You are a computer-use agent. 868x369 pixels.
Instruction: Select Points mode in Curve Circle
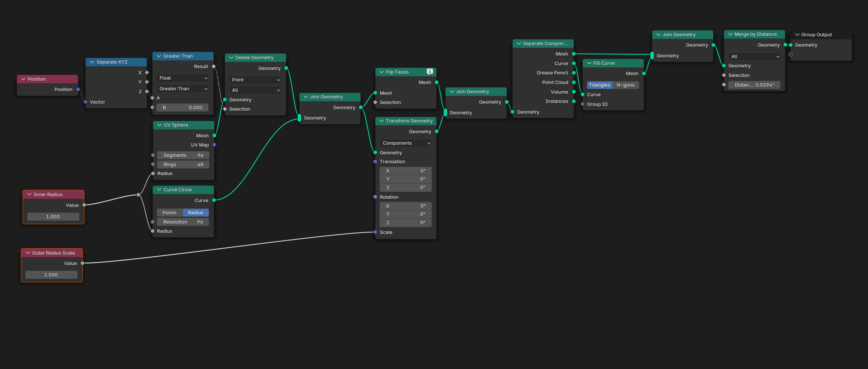point(170,212)
